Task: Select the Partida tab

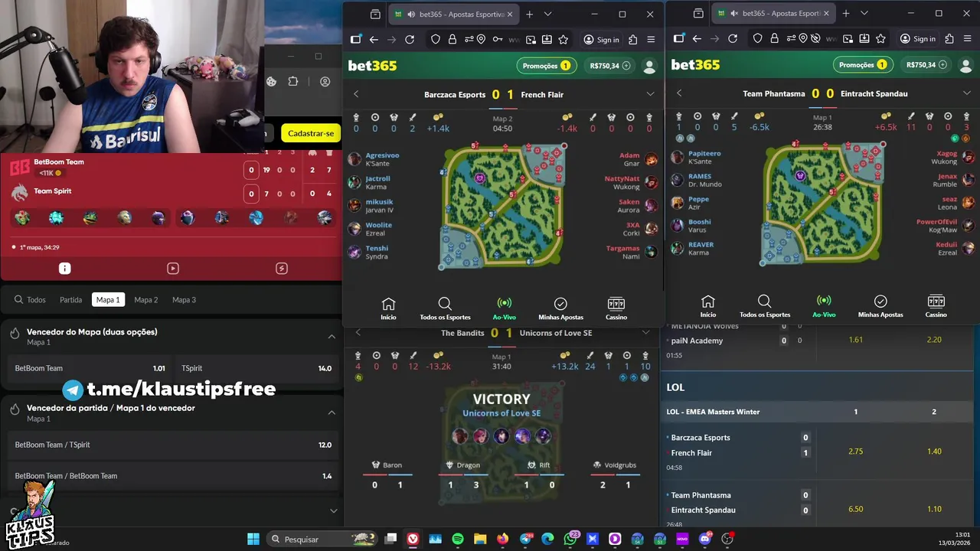Action: 70,300
